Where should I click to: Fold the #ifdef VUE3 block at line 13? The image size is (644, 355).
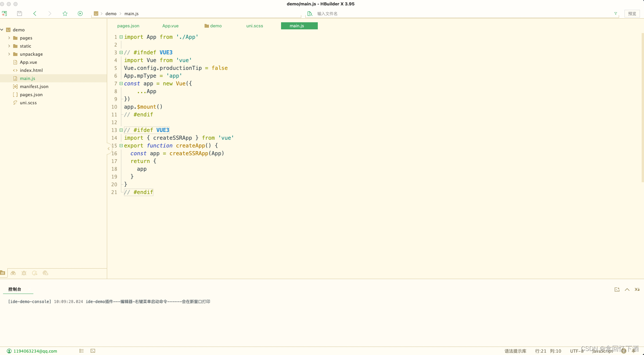(x=121, y=130)
